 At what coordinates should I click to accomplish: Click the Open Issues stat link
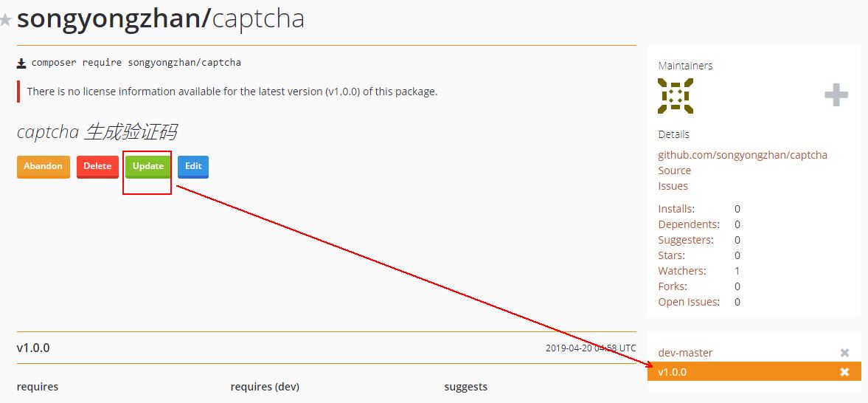click(689, 302)
